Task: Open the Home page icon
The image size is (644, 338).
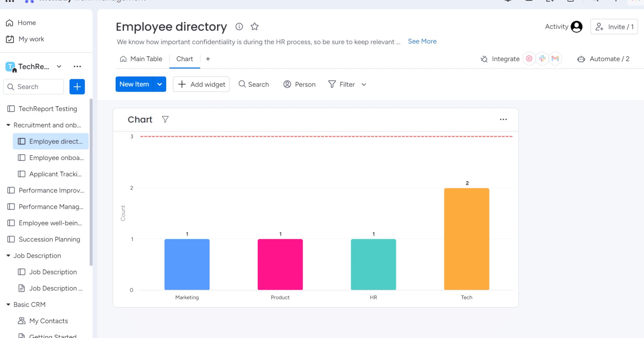Action: click(10, 23)
